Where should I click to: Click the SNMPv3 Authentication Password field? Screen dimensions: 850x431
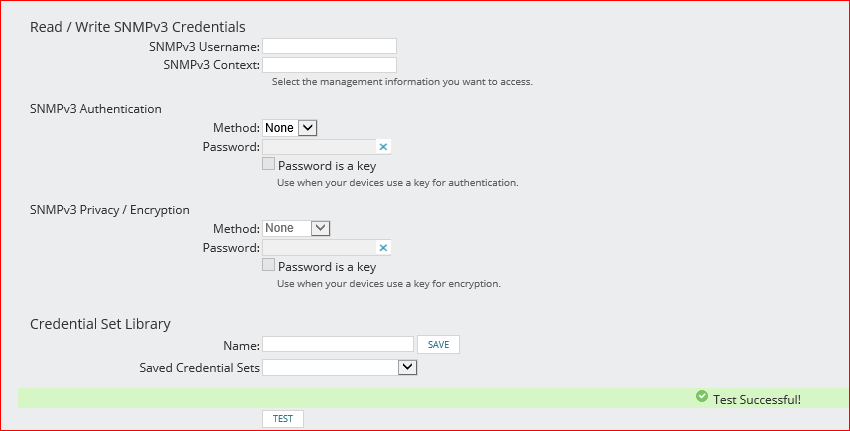pyautogui.click(x=318, y=147)
